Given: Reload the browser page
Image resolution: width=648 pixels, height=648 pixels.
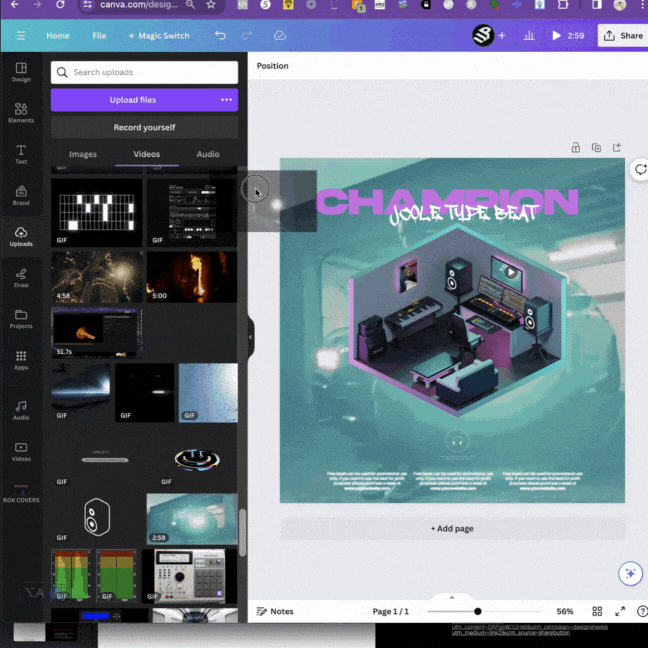Looking at the screenshot, I should pos(60,5).
